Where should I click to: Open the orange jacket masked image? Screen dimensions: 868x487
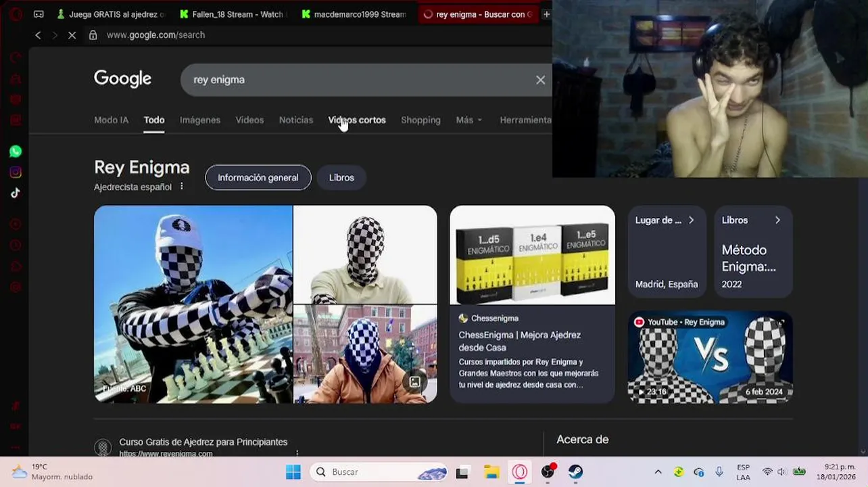click(x=365, y=354)
